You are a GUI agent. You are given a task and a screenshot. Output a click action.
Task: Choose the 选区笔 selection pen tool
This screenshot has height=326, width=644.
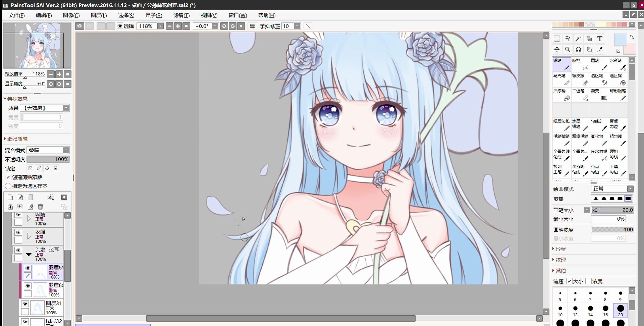(x=599, y=79)
